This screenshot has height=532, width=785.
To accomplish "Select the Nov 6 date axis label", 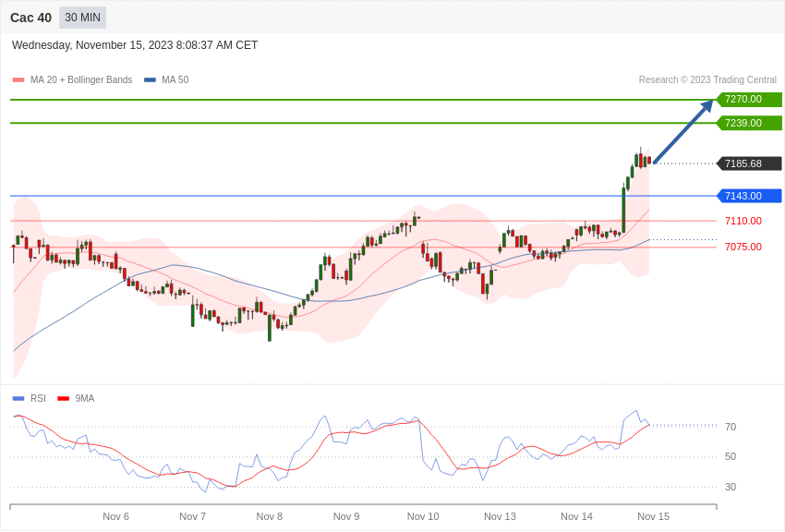I will (x=115, y=516).
